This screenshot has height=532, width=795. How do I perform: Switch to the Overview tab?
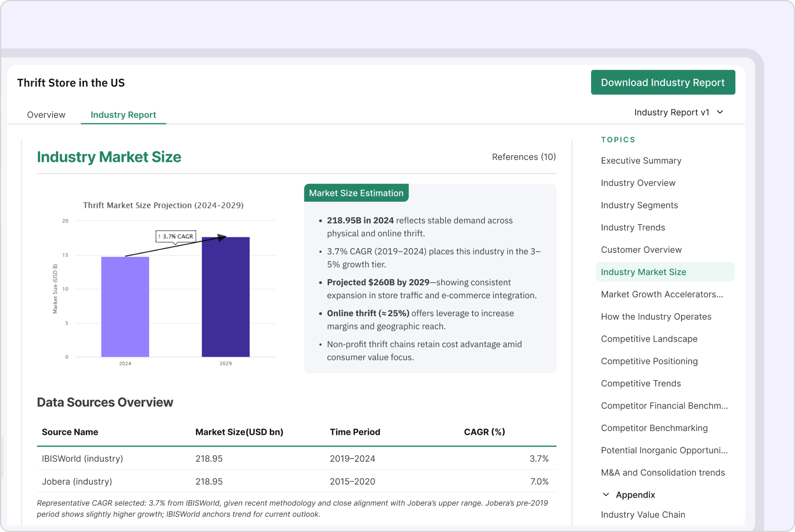point(46,115)
